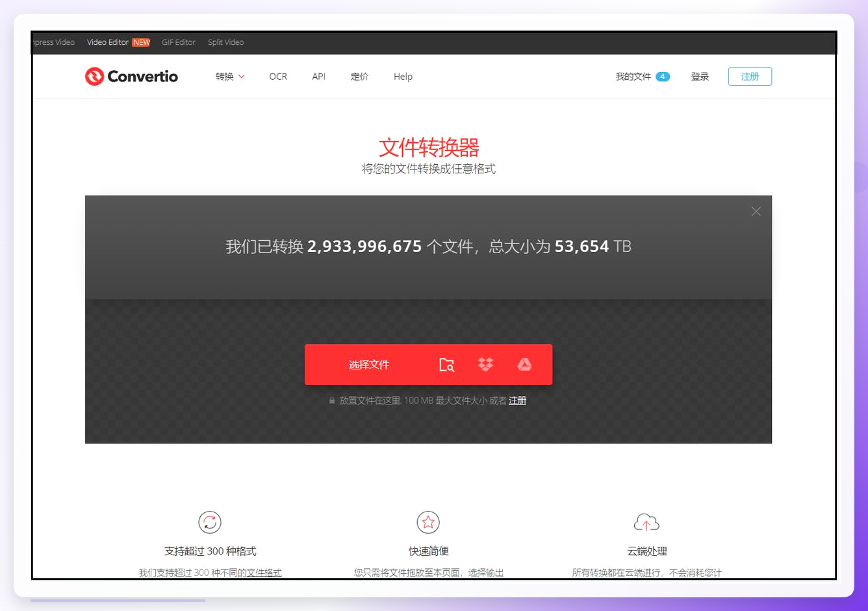The height and width of the screenshot is (611, 868).
Task: Choose file from Google Drive icon
Action: (x=524, y=365)
